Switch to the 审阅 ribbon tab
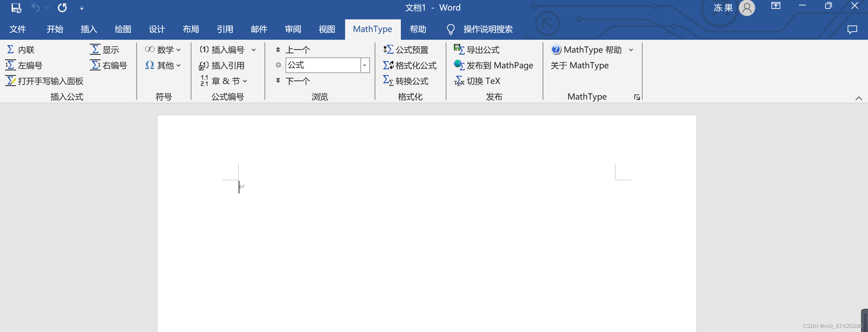 point(293,29)
